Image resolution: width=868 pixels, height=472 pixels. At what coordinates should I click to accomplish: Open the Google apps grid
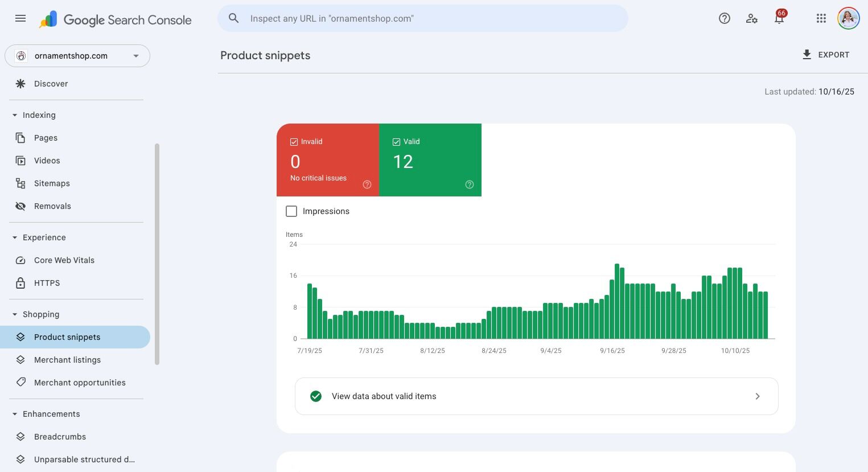tap(821, 18)
